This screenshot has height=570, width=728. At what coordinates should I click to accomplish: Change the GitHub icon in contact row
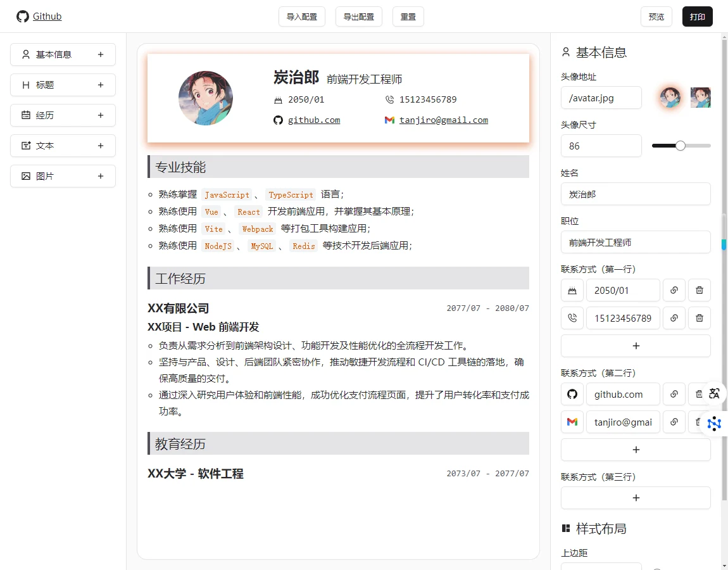(x=572, y=395)
